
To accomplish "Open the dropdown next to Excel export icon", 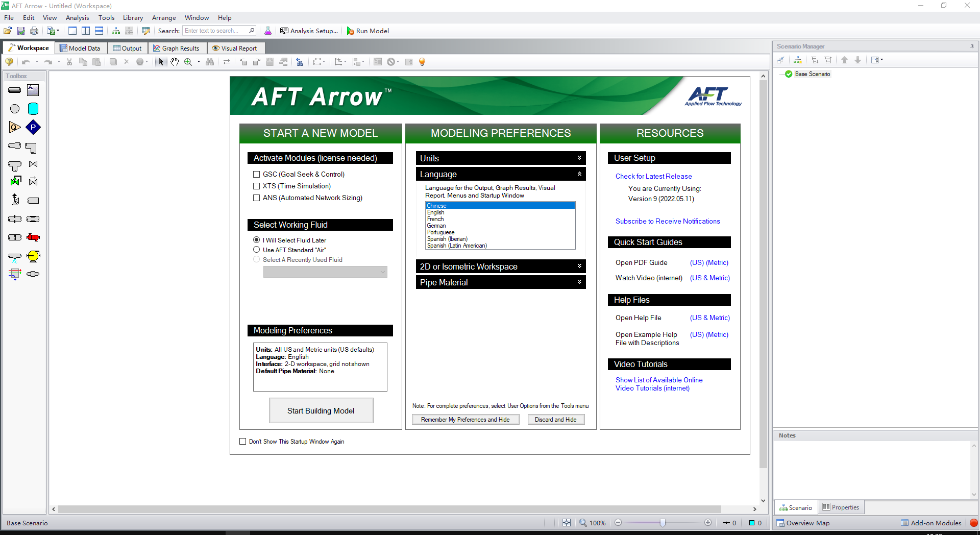I will 58,31.
